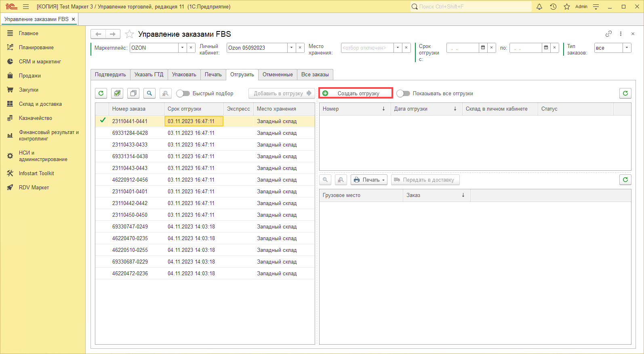
Task: Enable the Быстрый подбор toggle
Action: point(183,93)
